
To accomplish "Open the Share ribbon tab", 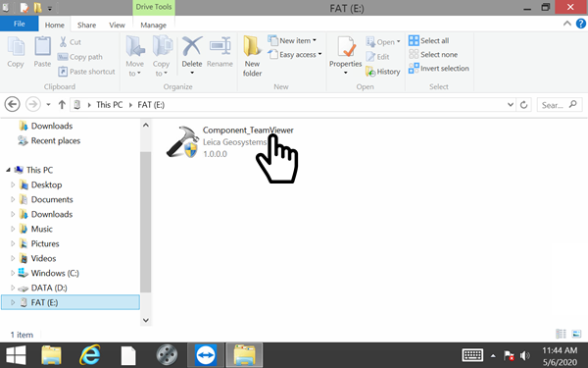I will click(86, 26).
